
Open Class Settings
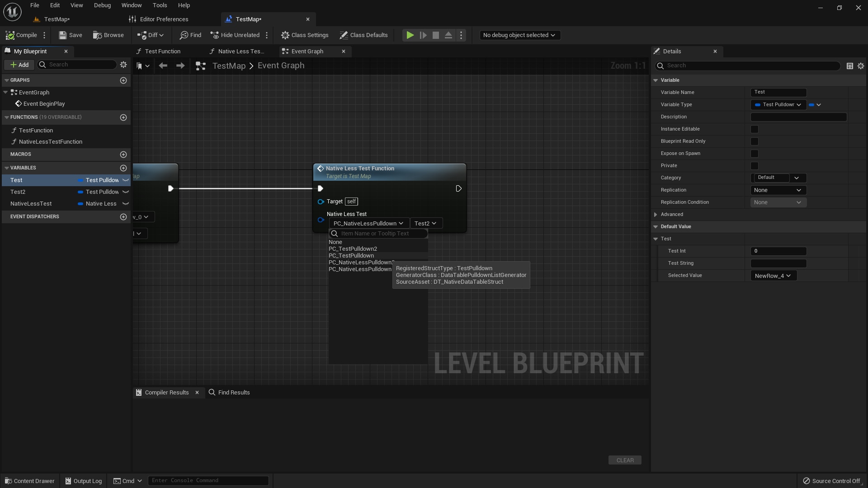point(305,35)
